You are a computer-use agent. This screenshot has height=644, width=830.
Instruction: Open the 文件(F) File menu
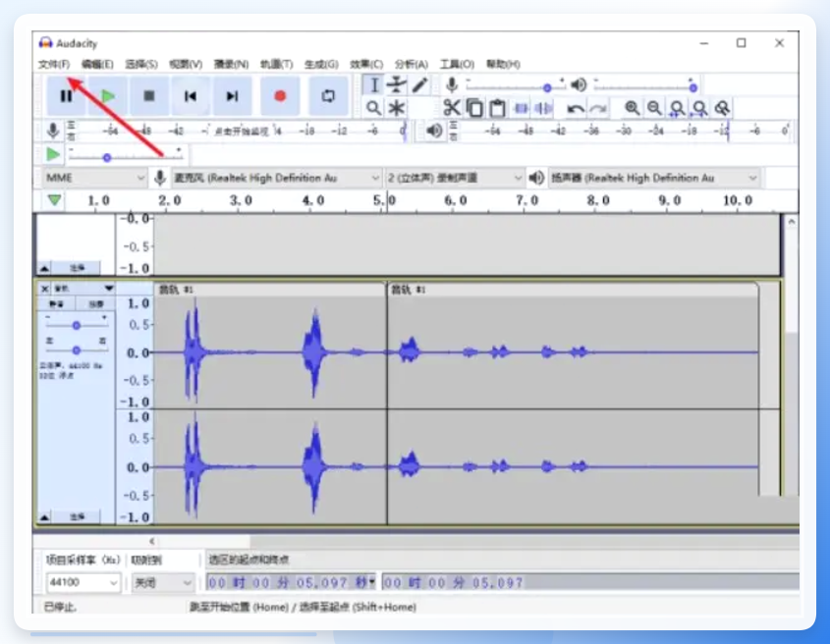(54, 64)
